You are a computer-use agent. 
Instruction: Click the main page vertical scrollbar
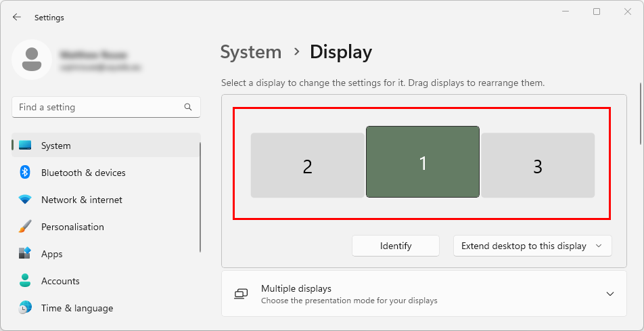(640, 114)
